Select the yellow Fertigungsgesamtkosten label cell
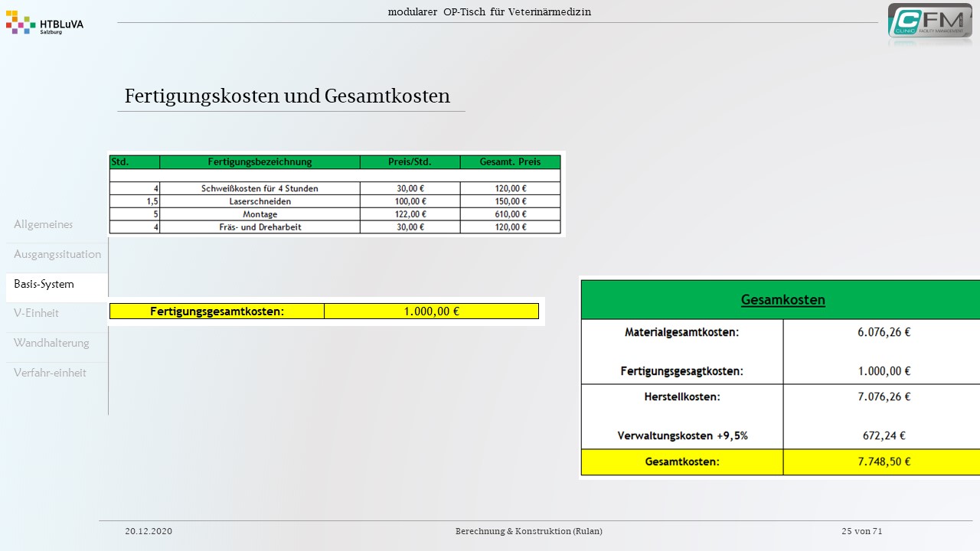This screenshot has width=980, height=551. (217, 311)
